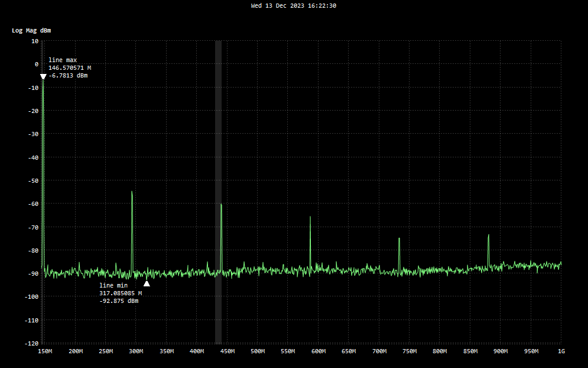Click the min frequency value 317.085085 M

[121, 293]
